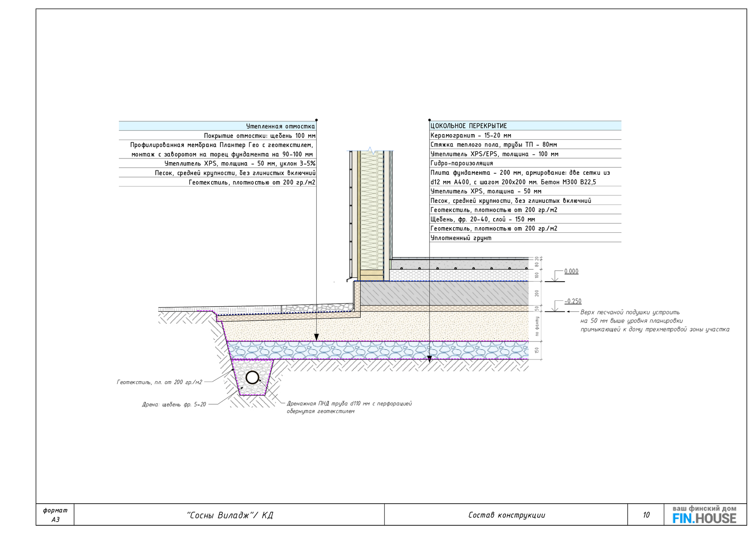This screenshot has height=535, width=756.
Task: Click 'Дрена: щебень фр. 5-20' callout
Action: 174,405
